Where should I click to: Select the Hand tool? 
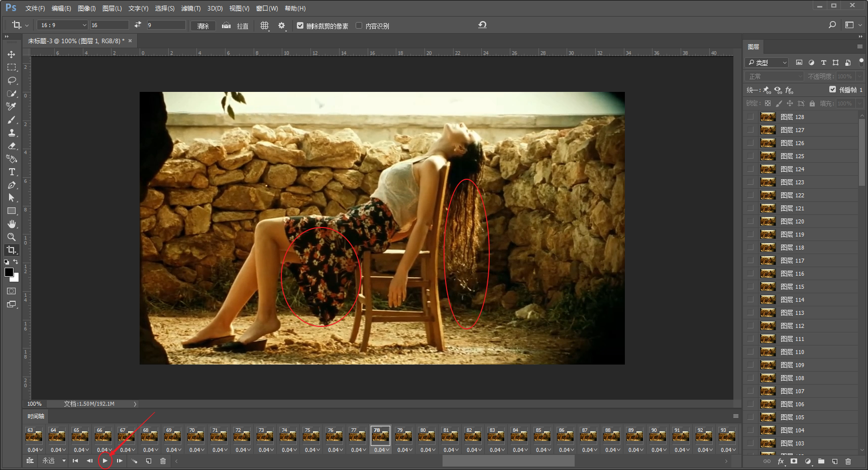point(12,224)
